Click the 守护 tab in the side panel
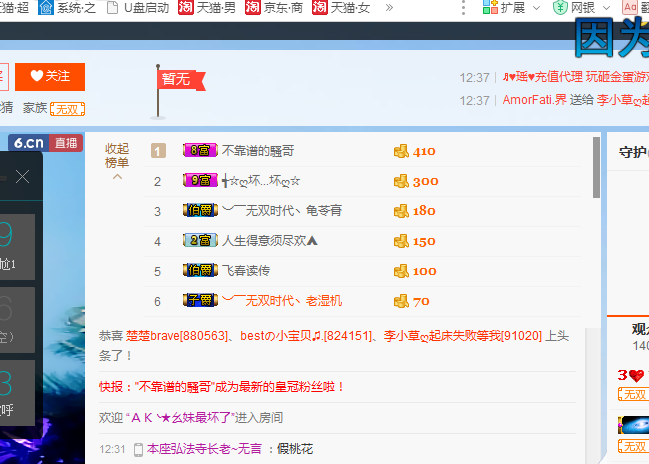649x464 pixels. (633, 152)
